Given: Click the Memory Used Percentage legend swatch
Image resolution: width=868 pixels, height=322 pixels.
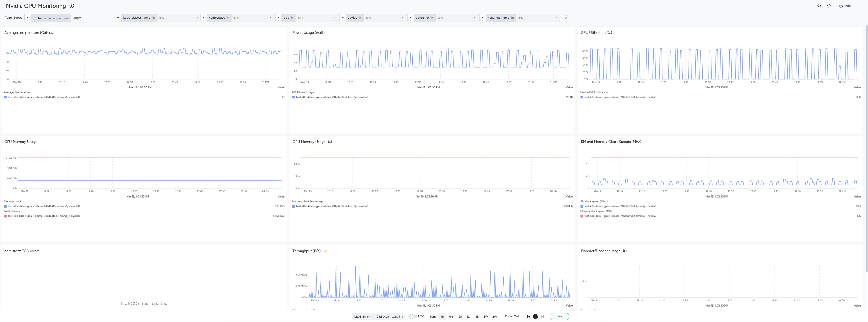Looking at the screenshot, I should [293, 206].
